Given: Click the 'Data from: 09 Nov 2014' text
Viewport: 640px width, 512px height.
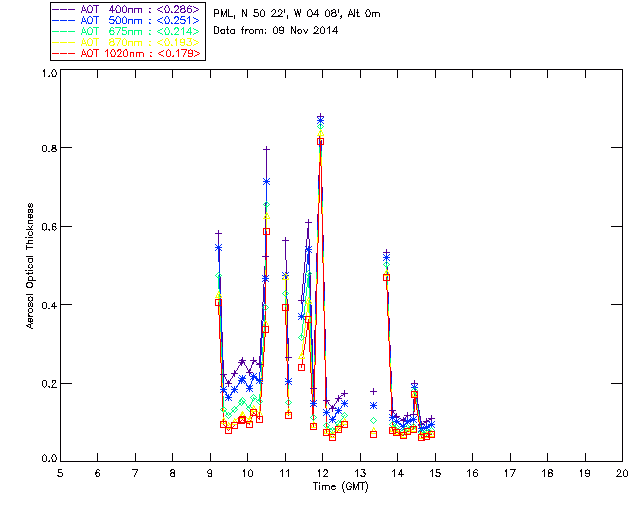Looking at the screenshot, I should coord(276,31).
